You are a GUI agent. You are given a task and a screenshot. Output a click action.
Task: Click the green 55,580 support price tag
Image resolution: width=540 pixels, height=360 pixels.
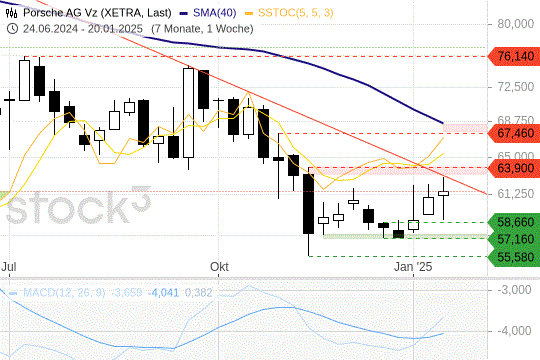(x=514, y=257)
